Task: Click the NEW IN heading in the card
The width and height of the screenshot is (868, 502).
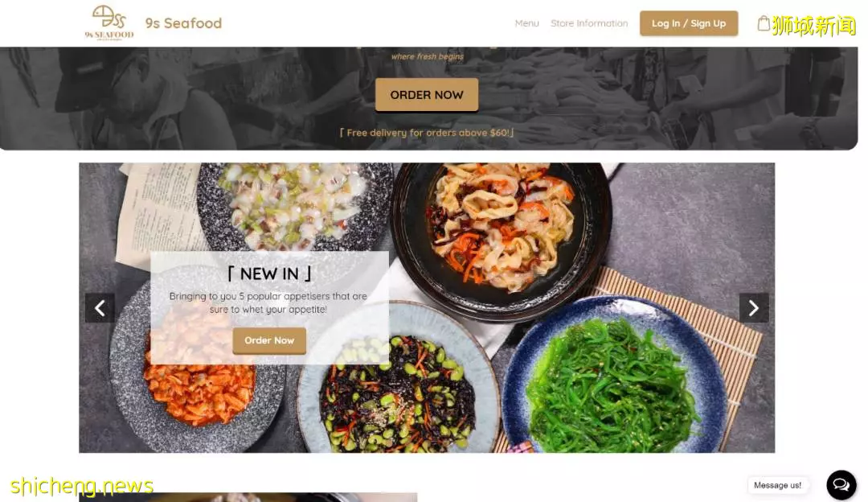Action: pos(269,274)
